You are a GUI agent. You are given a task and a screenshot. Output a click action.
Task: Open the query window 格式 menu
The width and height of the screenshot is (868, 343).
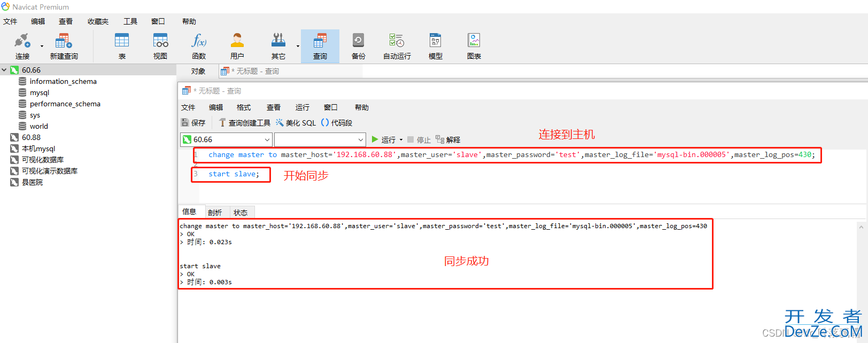(244, 107)
